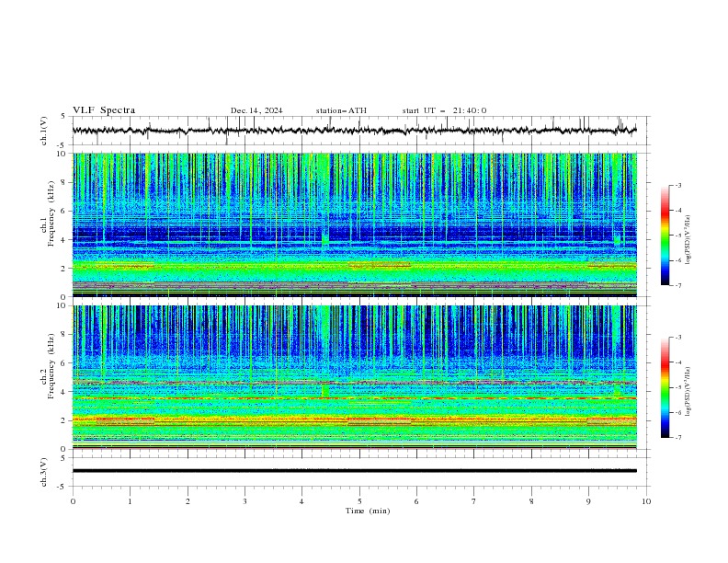The height and width of the screenshot is (563, 728).
Task: Click the 'ch.1(V)' waveform axis label
Action: pos(44,131)
